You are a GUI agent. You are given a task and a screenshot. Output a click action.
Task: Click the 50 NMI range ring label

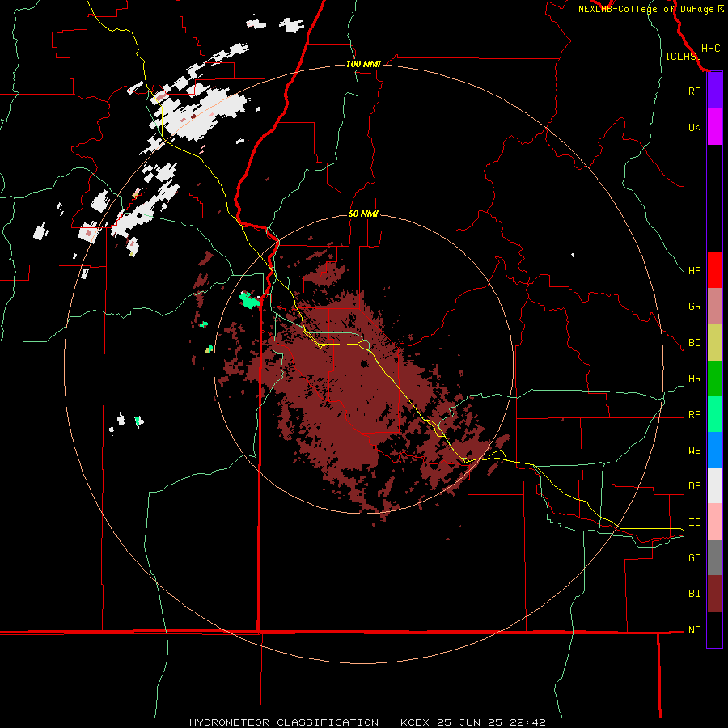363,214
